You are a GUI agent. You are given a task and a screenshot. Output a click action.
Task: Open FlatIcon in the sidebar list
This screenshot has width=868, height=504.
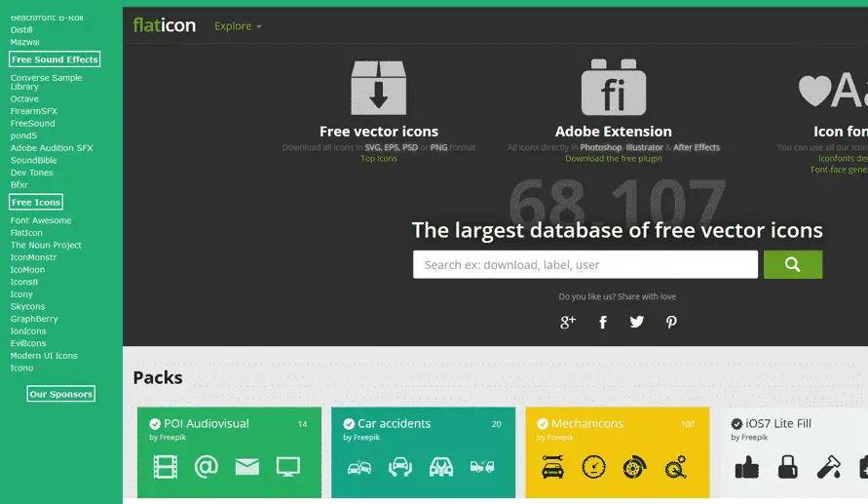[26, 233]
